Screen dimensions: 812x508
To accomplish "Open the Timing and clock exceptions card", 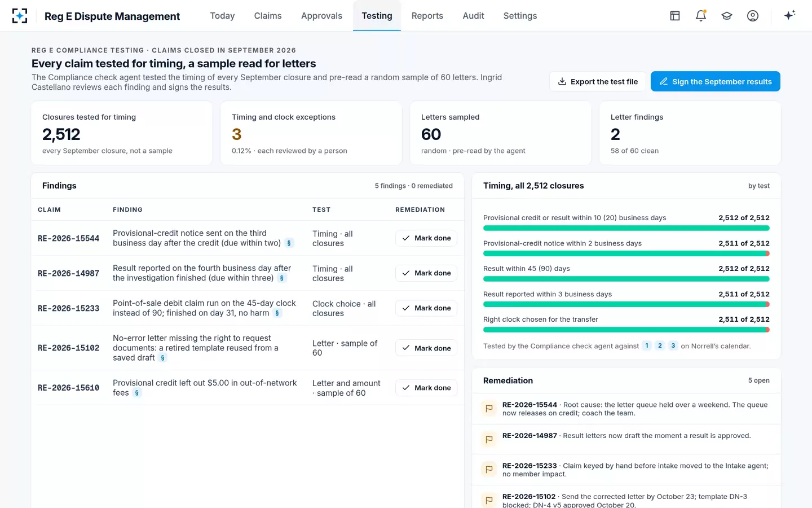I will (x=311, y=133).
